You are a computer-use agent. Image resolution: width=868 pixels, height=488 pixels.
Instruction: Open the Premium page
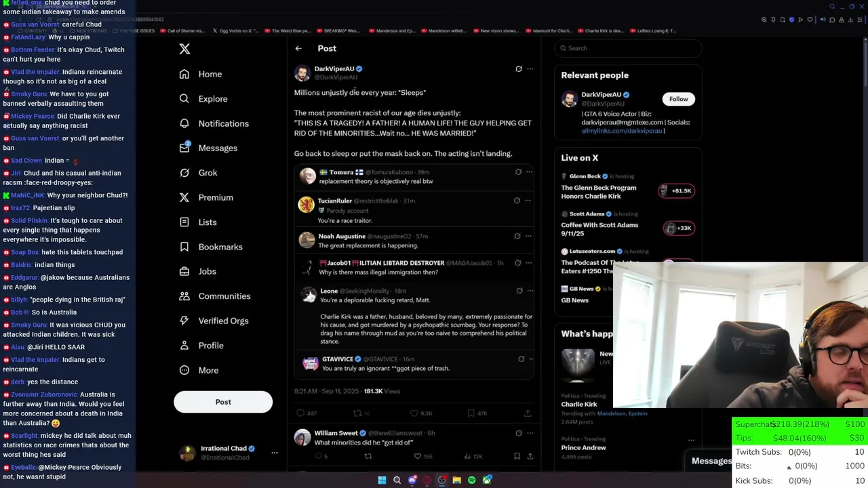(205, 197)
